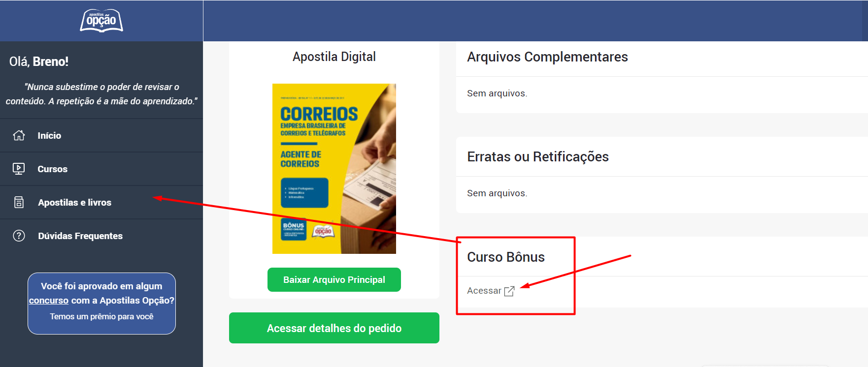The height and width of the screenshot is (367, 868).
Task: Click the Erratas ou Retificações heading
Action: pos(538,157)
